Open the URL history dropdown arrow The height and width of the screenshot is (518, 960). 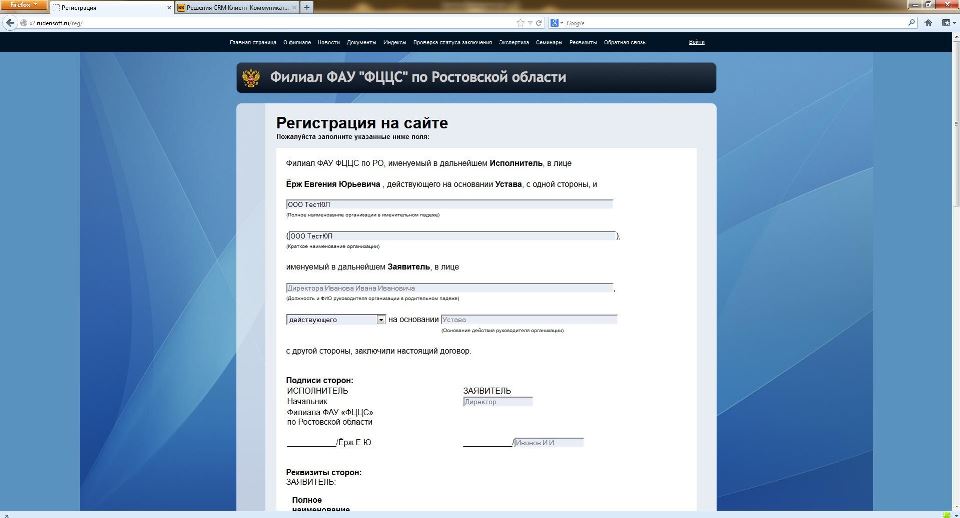point(530,23)
